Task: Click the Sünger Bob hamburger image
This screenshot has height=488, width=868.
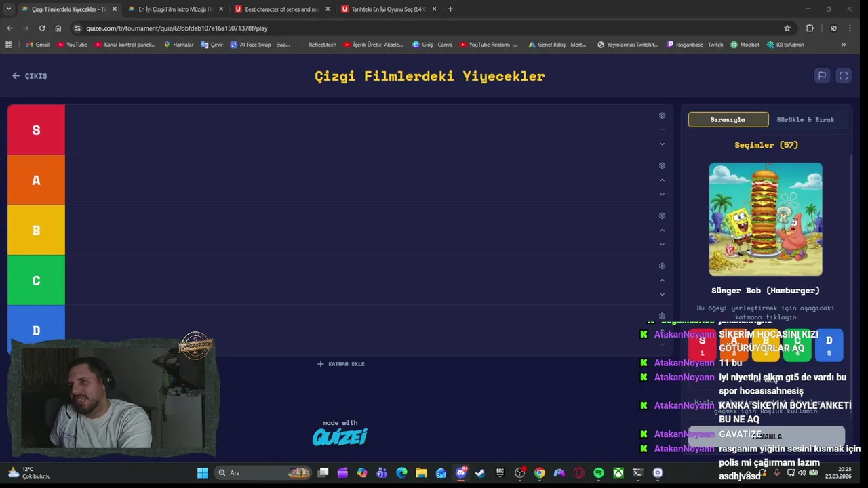Action: 766,219
